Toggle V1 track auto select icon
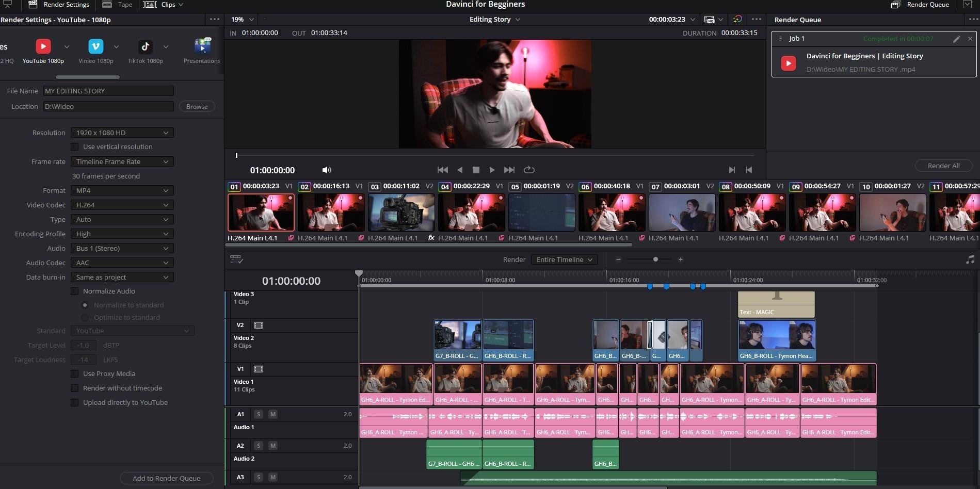Screen dimensions: 980x489 (259, 369)
